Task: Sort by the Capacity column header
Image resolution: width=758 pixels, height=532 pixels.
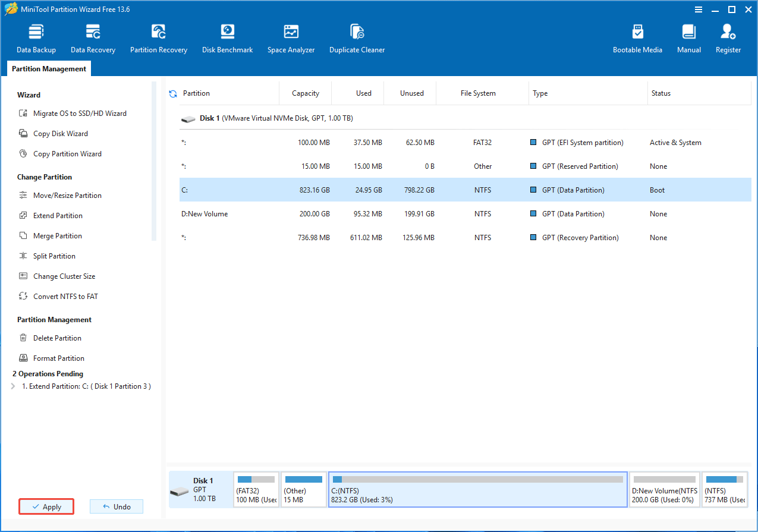Action: click(306, 93)
